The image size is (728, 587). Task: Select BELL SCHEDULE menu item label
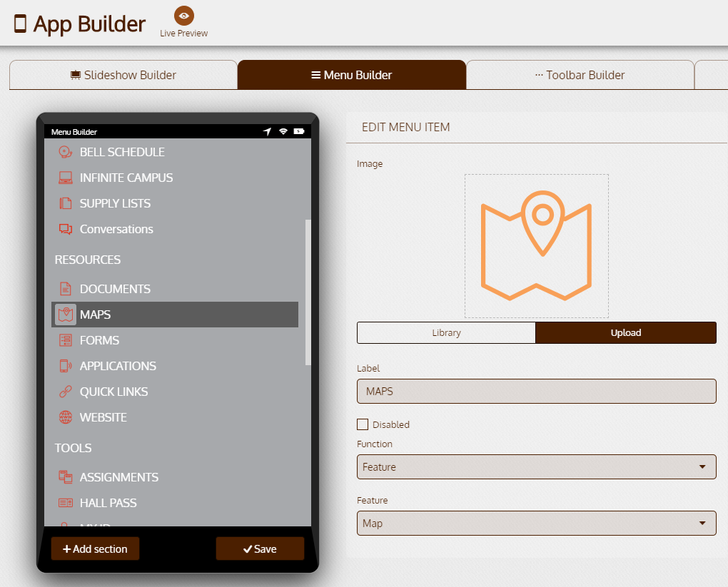(x=122, y=152)
